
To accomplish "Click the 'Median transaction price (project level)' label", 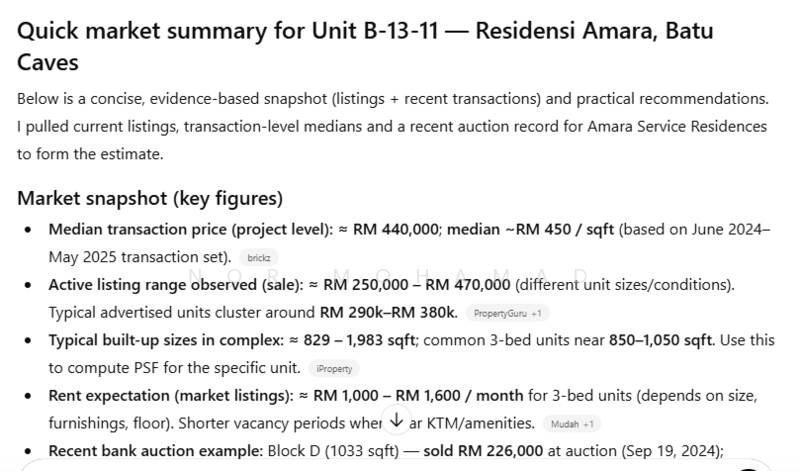I will [190, 229].
